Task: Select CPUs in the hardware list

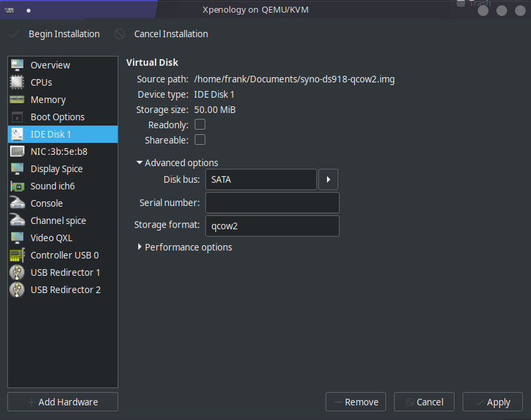Action: click(x=62, y=82)
